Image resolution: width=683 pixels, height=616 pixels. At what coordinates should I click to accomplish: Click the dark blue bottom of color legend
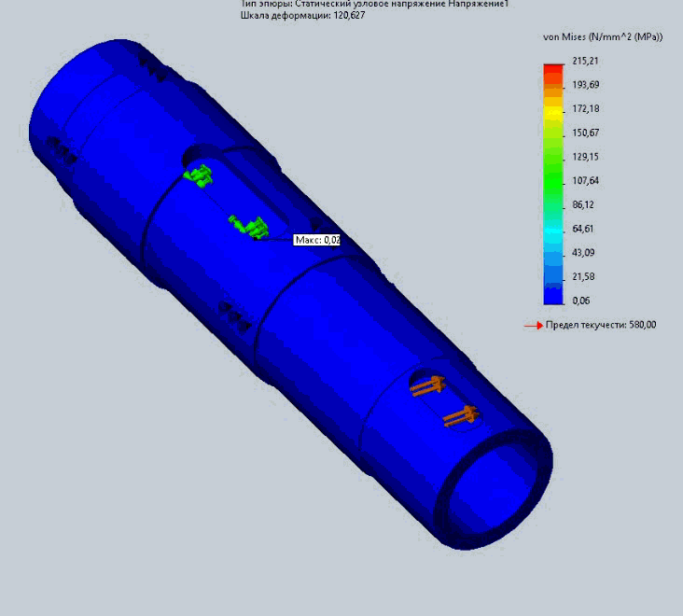click(554, 295)
